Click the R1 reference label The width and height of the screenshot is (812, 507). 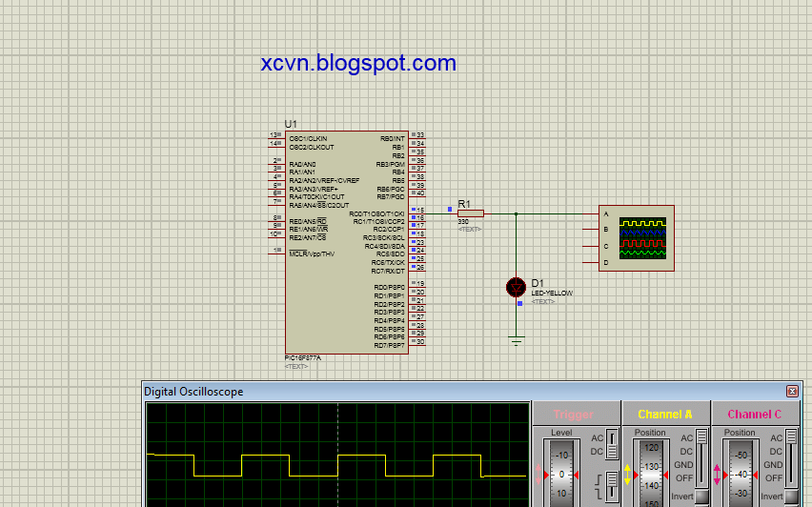[464, 204]
